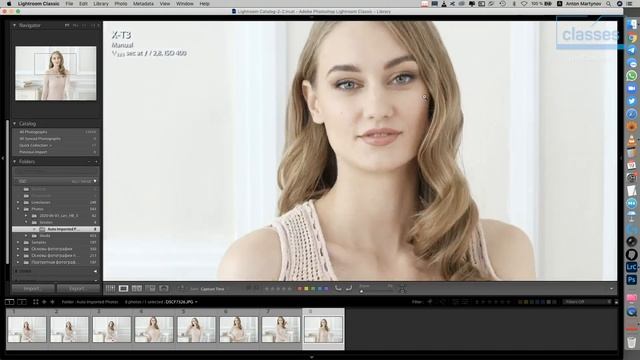Select Auto Imported Photos folder
Screen dimensions: 640x360
pos(56,229)
